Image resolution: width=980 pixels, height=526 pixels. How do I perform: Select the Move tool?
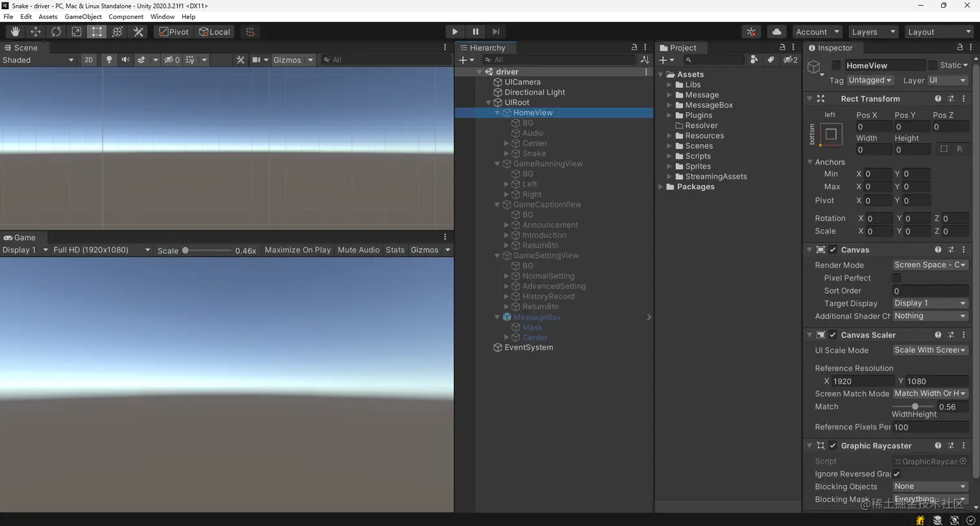coord(36,32)
